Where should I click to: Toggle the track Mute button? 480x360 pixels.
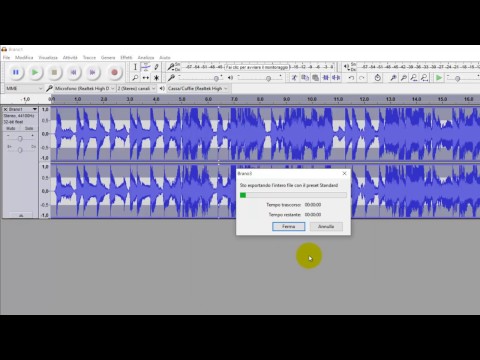[11, 128]
